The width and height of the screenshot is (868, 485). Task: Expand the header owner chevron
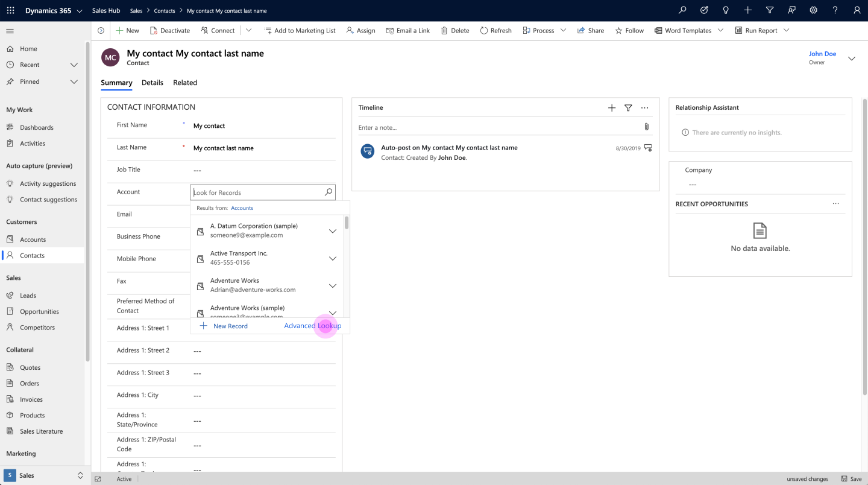[852, 59]
